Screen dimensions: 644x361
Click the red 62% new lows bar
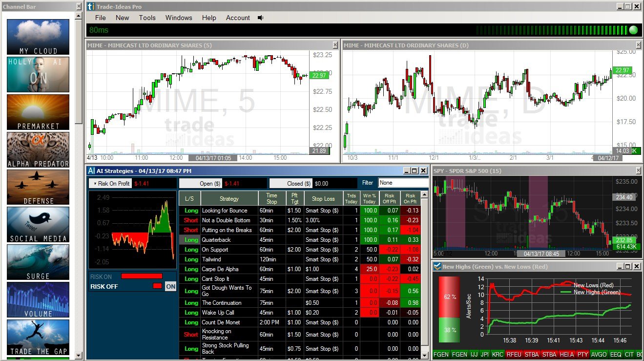pyautogui.click(x=449, y=297)
